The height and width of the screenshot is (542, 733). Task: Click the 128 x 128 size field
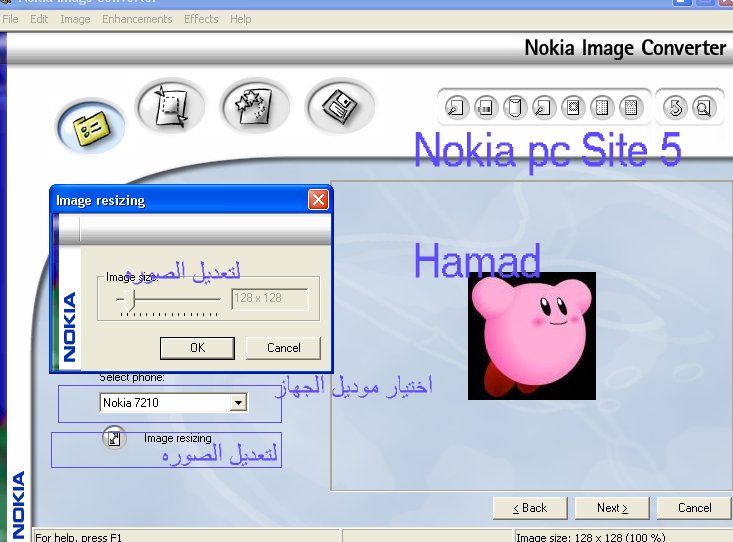(x=270, y=298)
